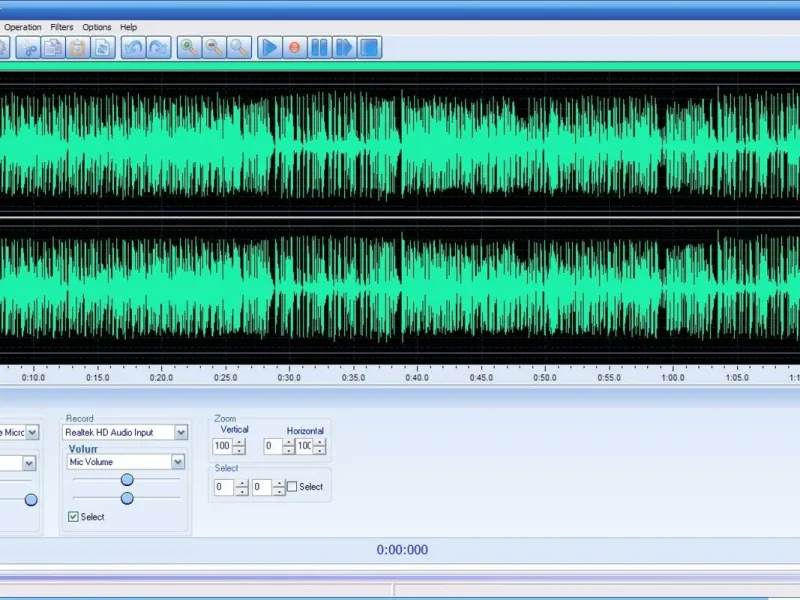Open the Help menu

(128, 27)
